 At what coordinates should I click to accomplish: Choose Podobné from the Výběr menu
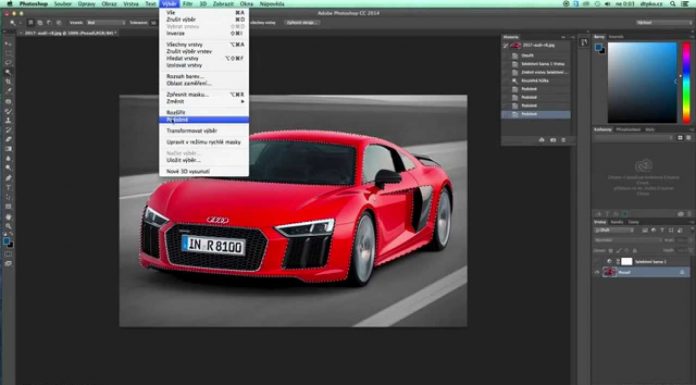pyautogui.click(x=204, y=119)
